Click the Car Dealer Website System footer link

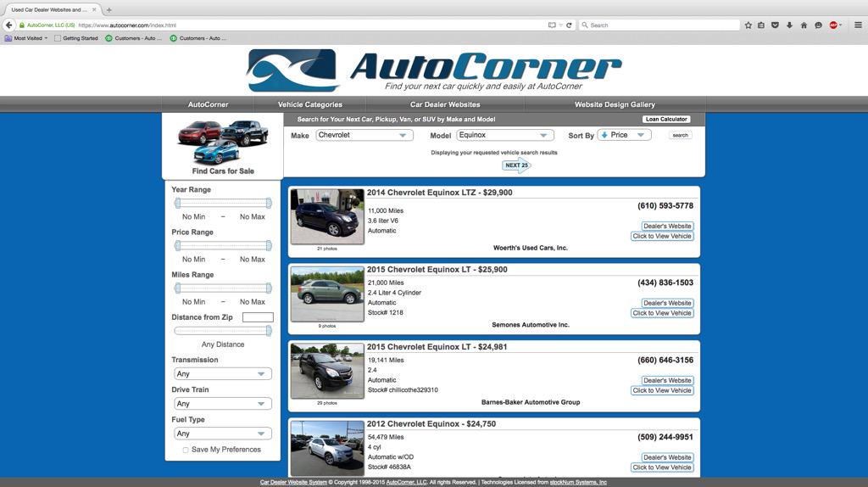(293, 482)
